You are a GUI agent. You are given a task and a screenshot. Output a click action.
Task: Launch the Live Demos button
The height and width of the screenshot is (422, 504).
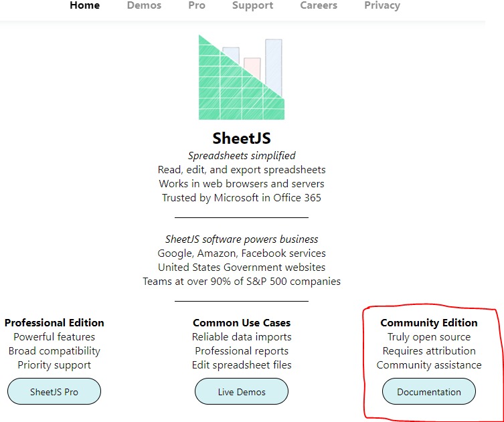(242, 391)
